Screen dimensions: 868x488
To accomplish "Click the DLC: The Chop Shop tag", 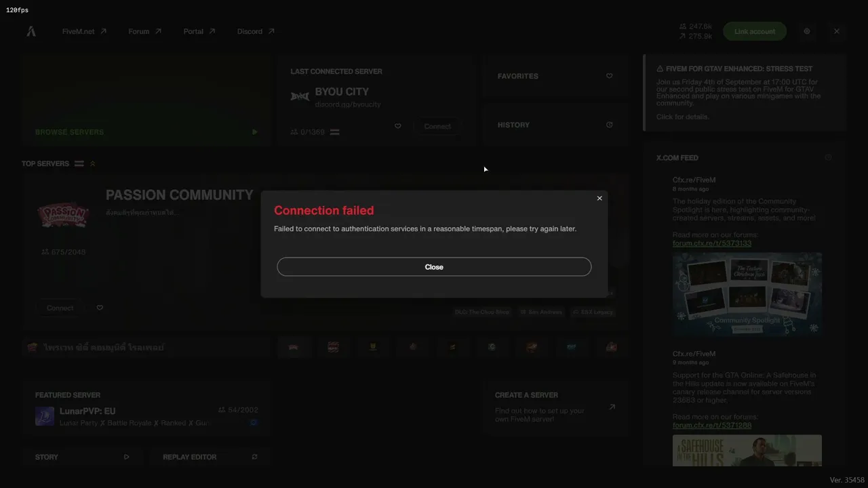I will (x=481, y=312).
